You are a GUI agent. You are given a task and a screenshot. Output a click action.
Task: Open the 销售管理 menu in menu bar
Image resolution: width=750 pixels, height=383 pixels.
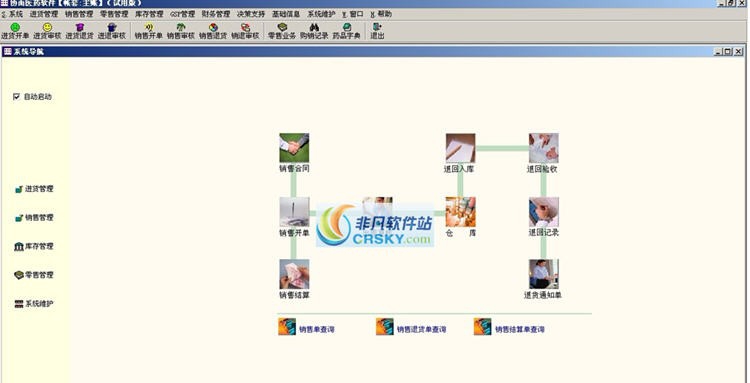coord(79,14)
